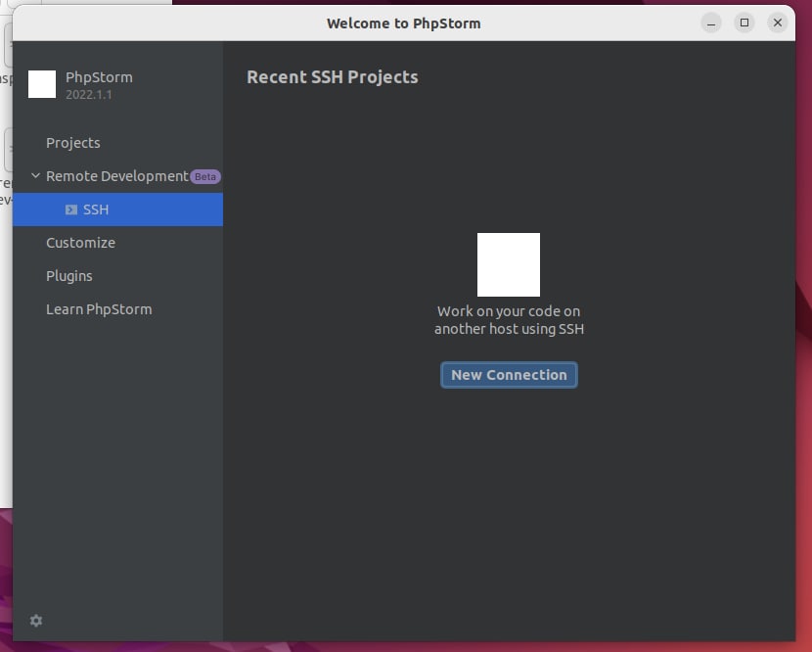Open the Plugins section
This screenshot has height=652, width=812.
(x=117, y=276)
